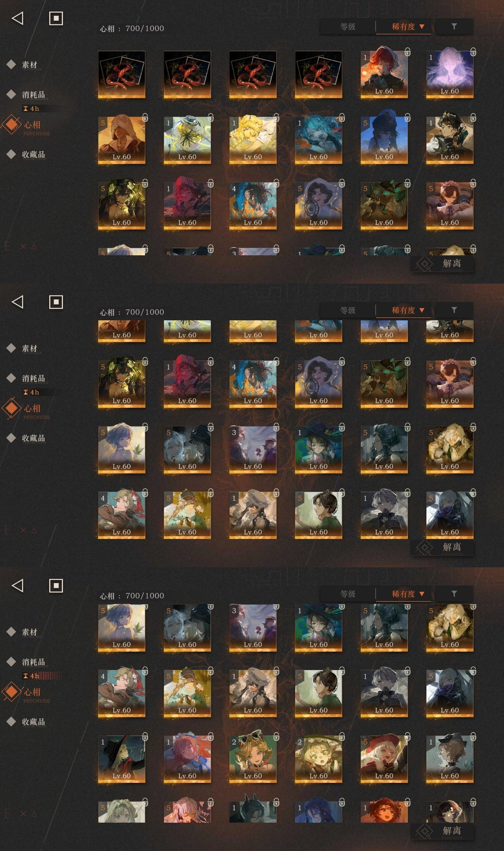Select the first red serpent card thumbnail

click(x=121, y=74)
